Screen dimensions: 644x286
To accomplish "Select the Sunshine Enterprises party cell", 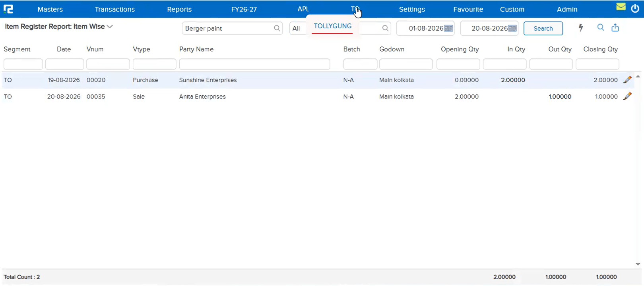I will click(208, 80).
